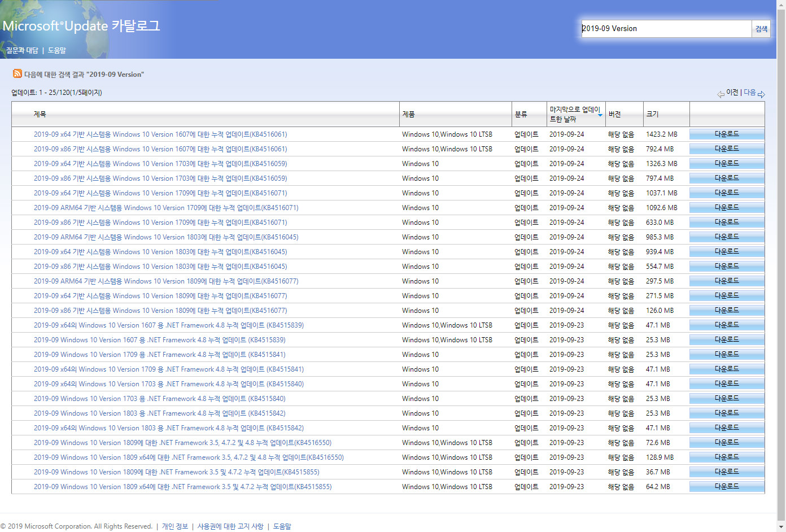Click the RSS feed icon
The image size is (786, 532).
point(18,73)
